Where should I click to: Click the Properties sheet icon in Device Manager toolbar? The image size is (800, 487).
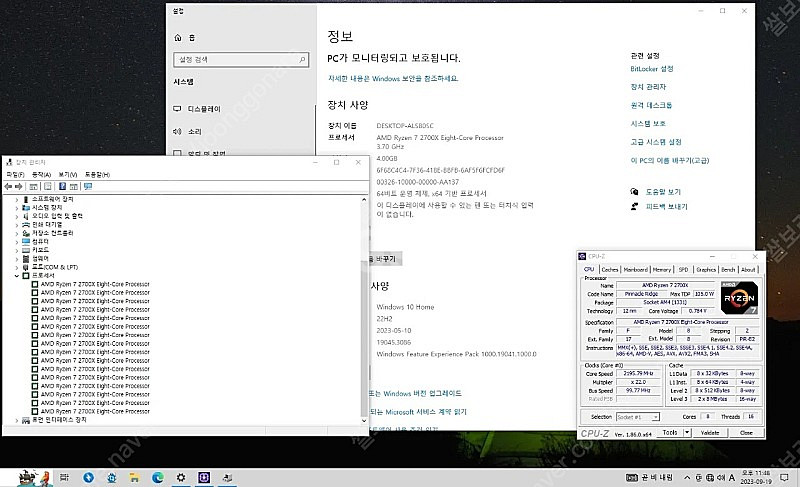point(47,187)
